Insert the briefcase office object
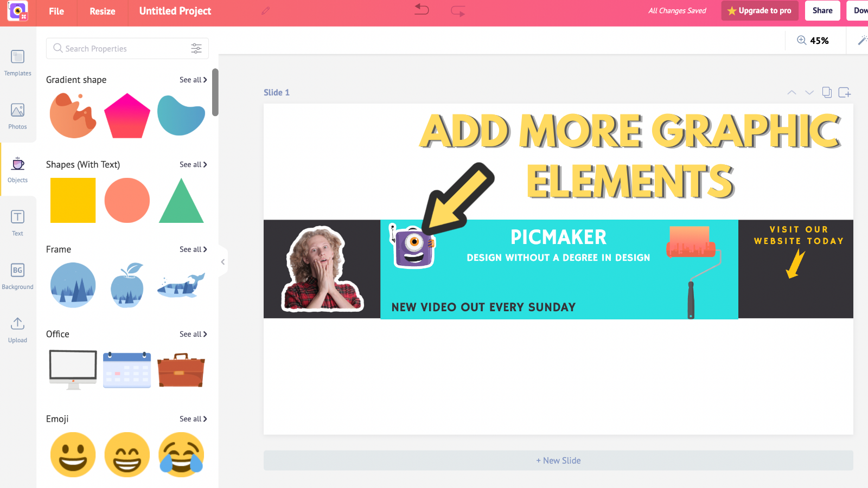The height and width of the screenshot is (488, 868). [181, 370]
